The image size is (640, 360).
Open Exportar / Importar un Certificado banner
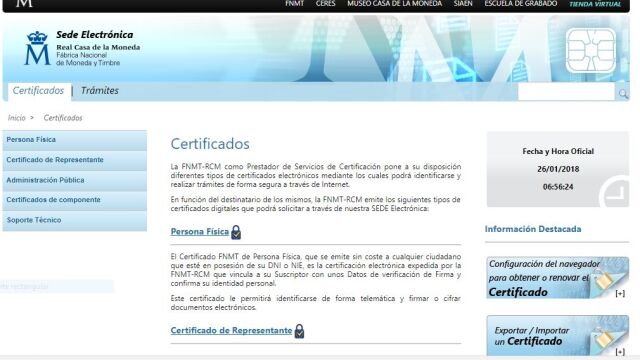pyautogui.click(x=558, y=336)
